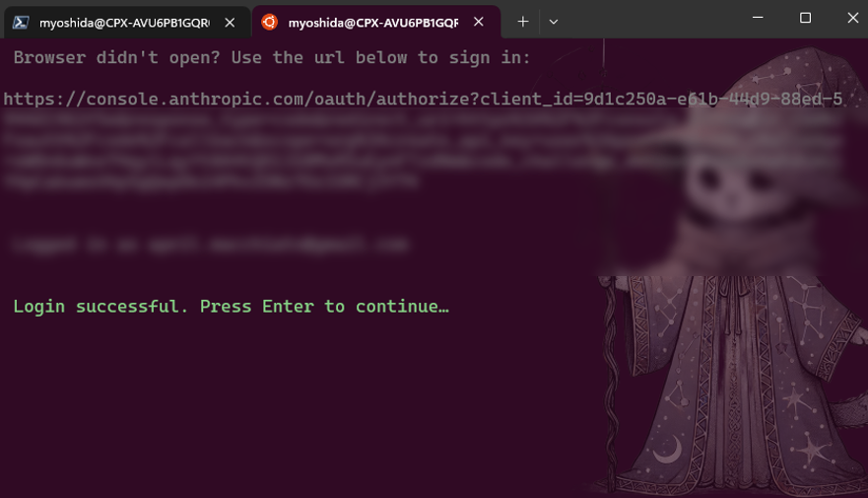Click the Ubuntu logo icon on active tab
868x498 pixels.
[270, 22]
